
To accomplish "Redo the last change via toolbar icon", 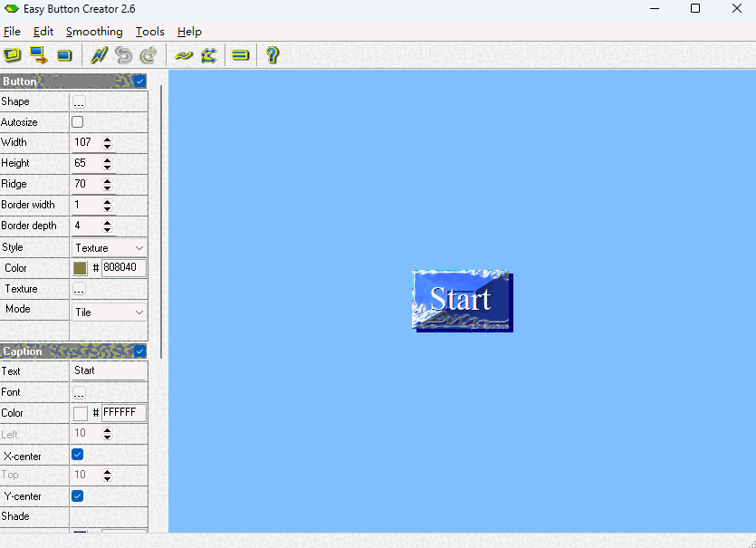I will pos(148,55).
